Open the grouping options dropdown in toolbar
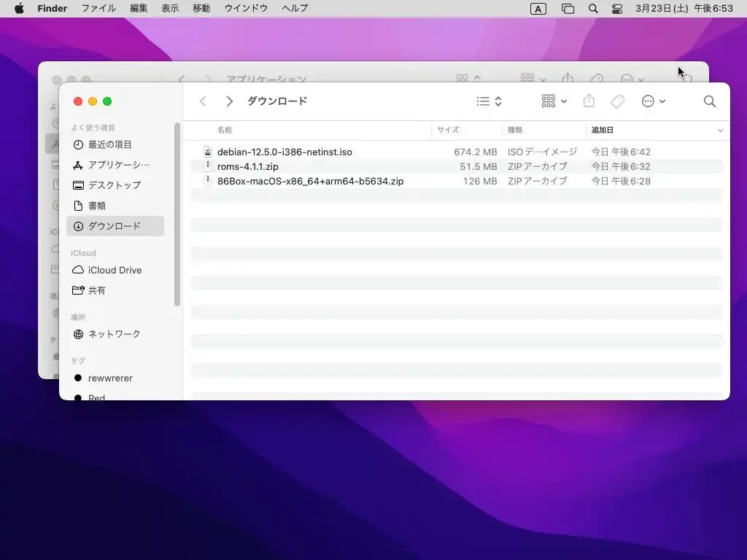Image resolution: width=747 pixels, height=560 pixels. coord(554,101)
